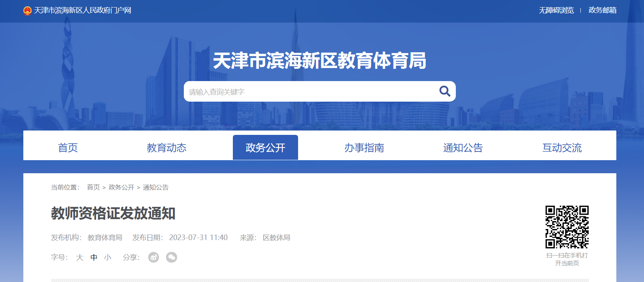Go to 政务公开 in the breadcrumb
This screenshot has width=644, height=282.
click(121, 187)
